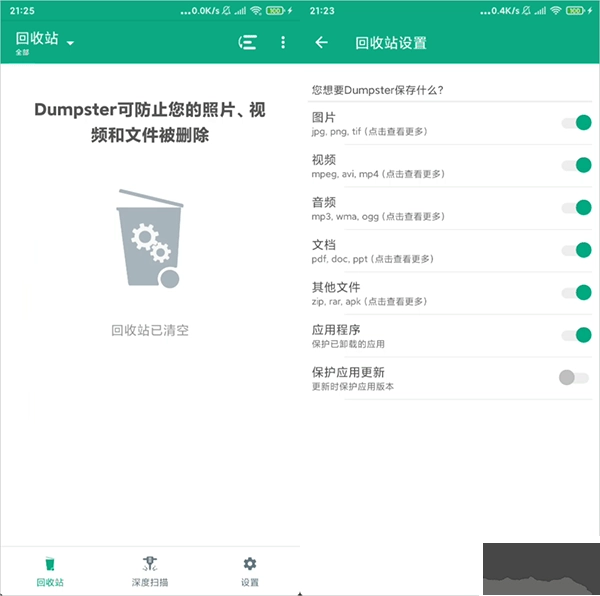This screenshot has height=596, width=600.
Task: Open the three-dot overflow menu
Action: [x=283, y=42]
